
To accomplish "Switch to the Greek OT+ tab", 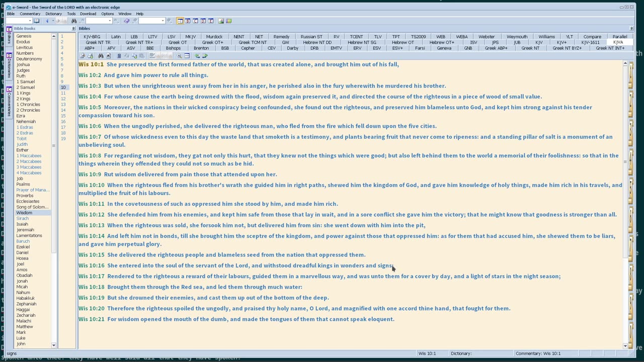I will point(212,42).
